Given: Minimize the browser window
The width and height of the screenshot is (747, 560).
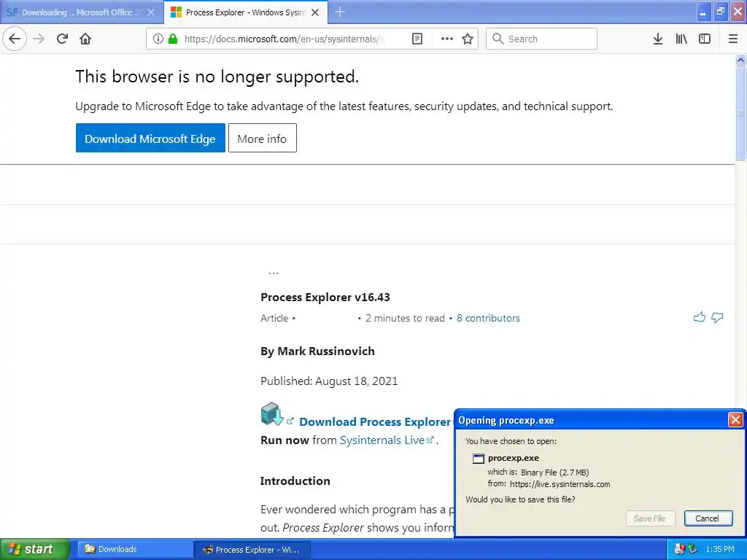Looking at the screenshot, I should click(703, 12).
